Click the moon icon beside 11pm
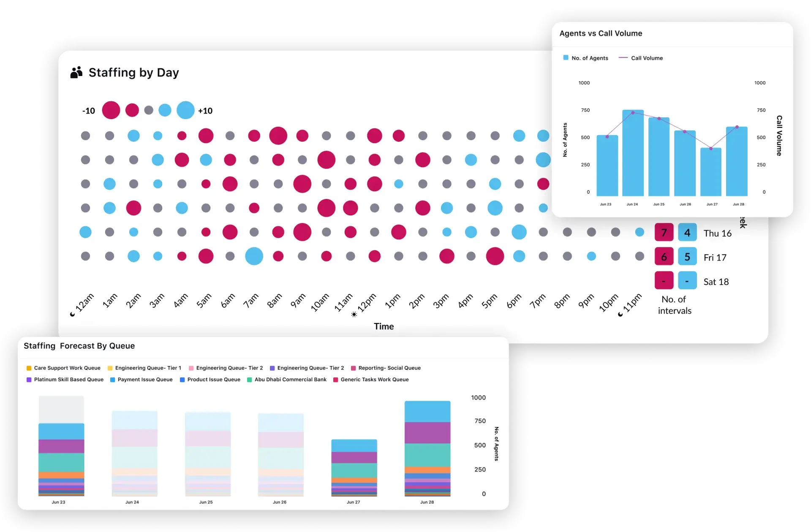The width and height of the screenshot is (811, 532). tap(620, 314)
